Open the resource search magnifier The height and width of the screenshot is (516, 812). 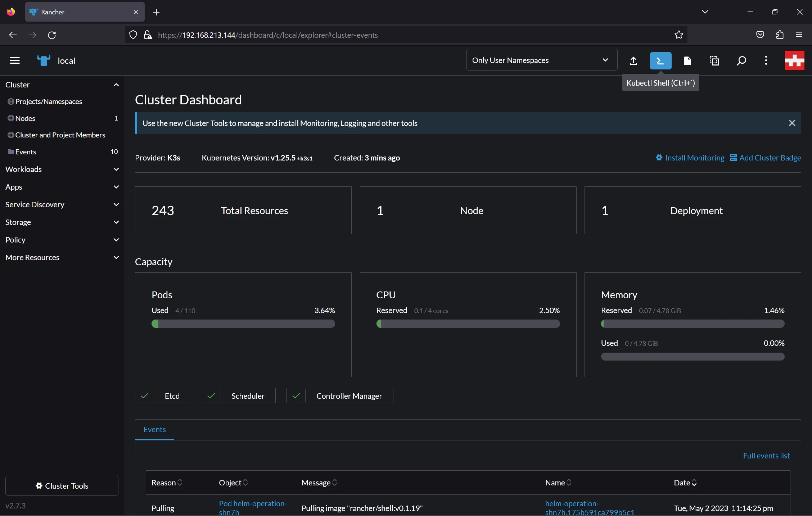pos(741,60)
